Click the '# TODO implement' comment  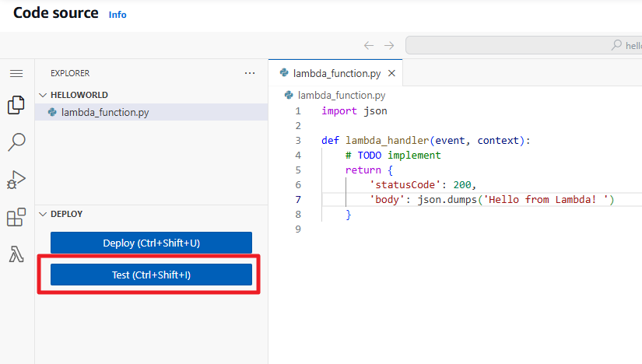(393, 156)
